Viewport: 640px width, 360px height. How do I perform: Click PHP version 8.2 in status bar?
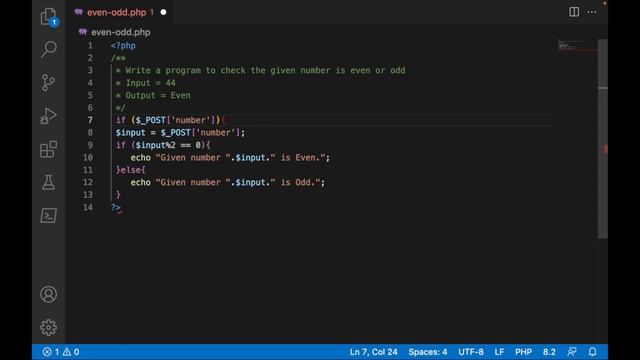[549, 352]
